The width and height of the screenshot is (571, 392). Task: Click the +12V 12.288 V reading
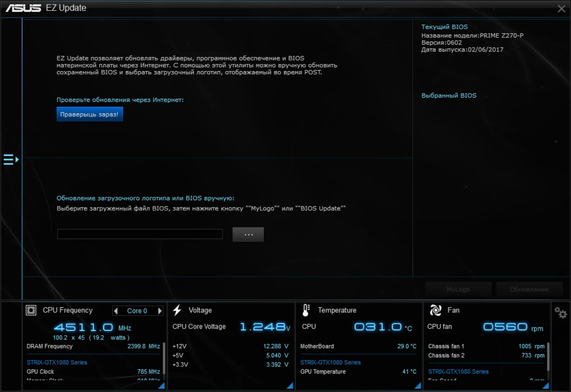pyautogui.click(x=276, y=346)
